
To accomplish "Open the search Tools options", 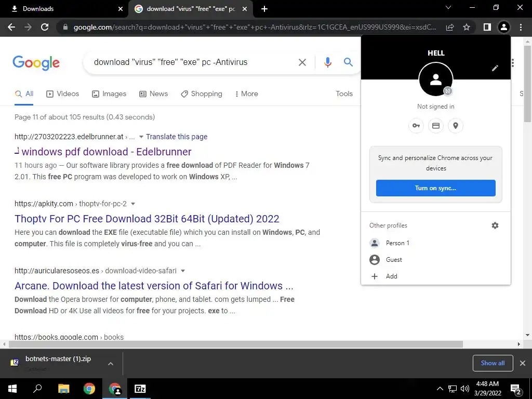I will pyautogui.click(x=344, y=94).
